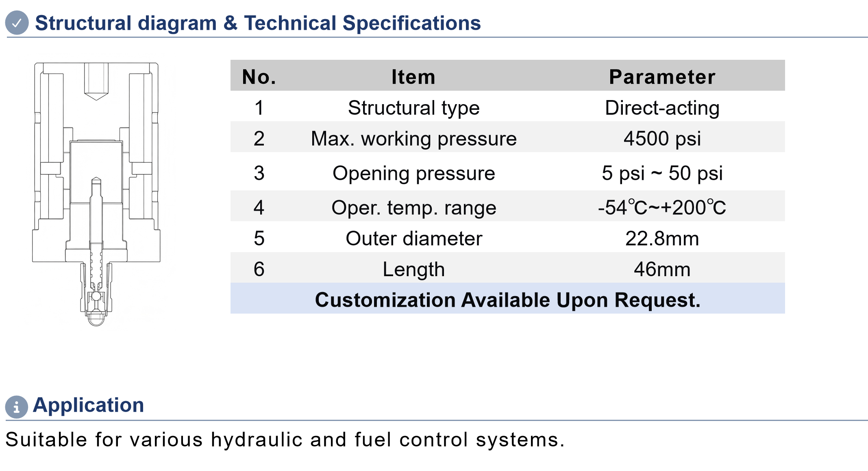Click Customization Available Upon Request banner

[507, 300]
